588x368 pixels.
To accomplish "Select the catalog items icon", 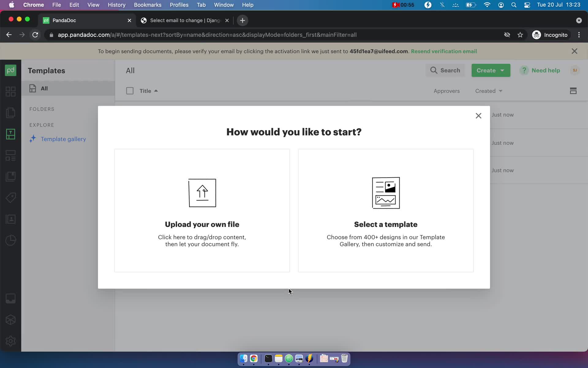I will click(11, 197).
